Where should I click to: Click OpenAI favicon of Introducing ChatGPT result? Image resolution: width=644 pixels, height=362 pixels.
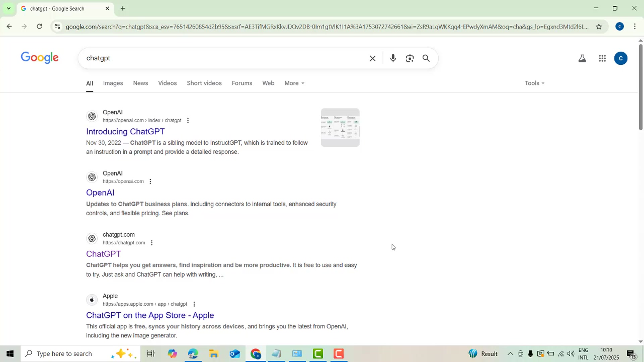[x=92, y=116]
